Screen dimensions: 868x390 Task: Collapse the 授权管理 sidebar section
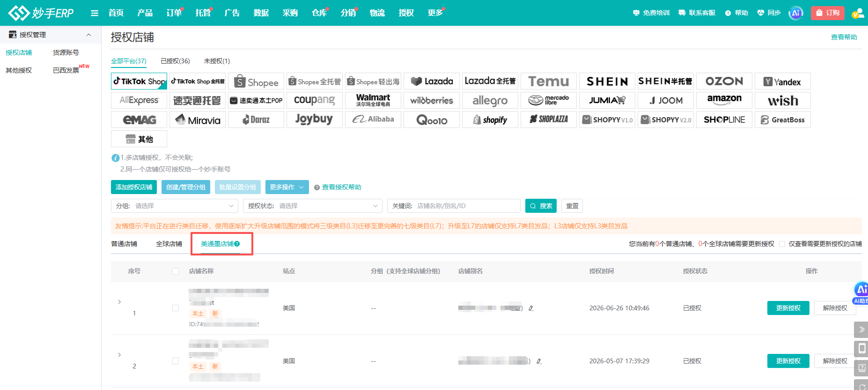(x=88, y=35)
